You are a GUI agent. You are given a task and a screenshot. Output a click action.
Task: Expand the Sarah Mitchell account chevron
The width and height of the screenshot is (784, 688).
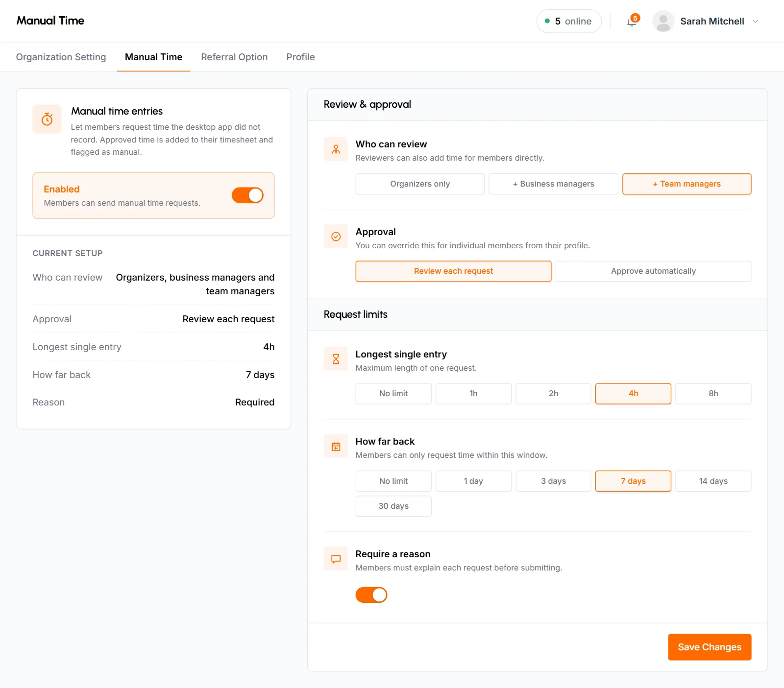click(x=755, y=22)
